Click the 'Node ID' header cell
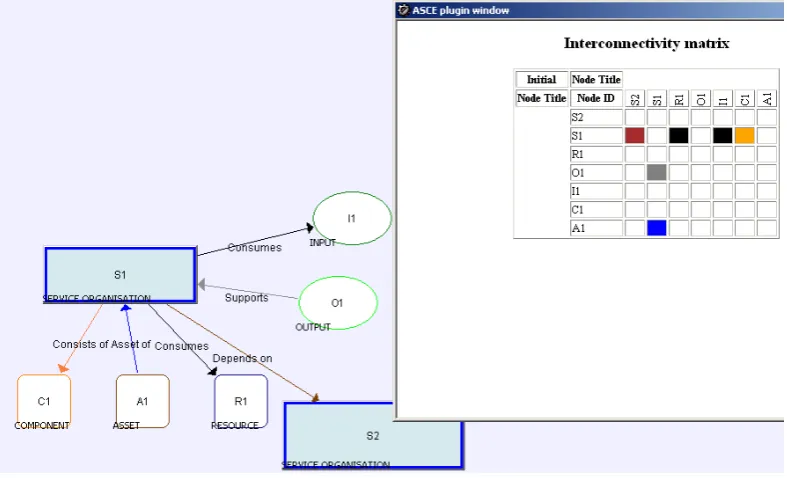The height and width of the screenshot is (478, 787). pyautogui.click(x=596, y=98)
